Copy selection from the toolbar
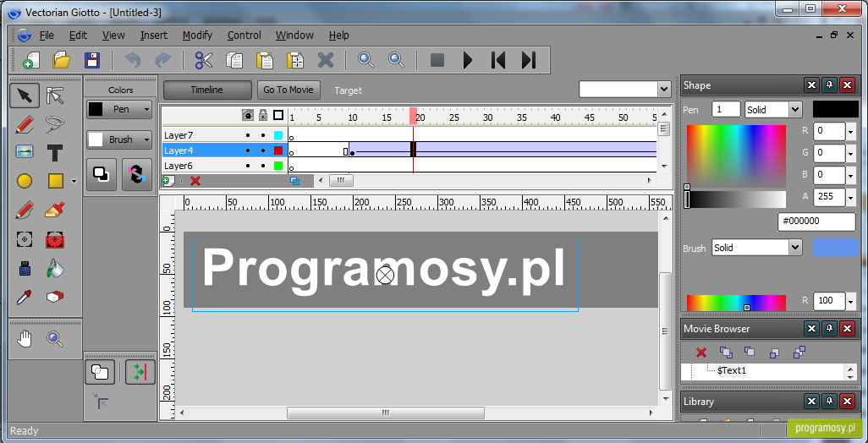Image resolution: width=868 pixels, height=443 pixels. 235,60
